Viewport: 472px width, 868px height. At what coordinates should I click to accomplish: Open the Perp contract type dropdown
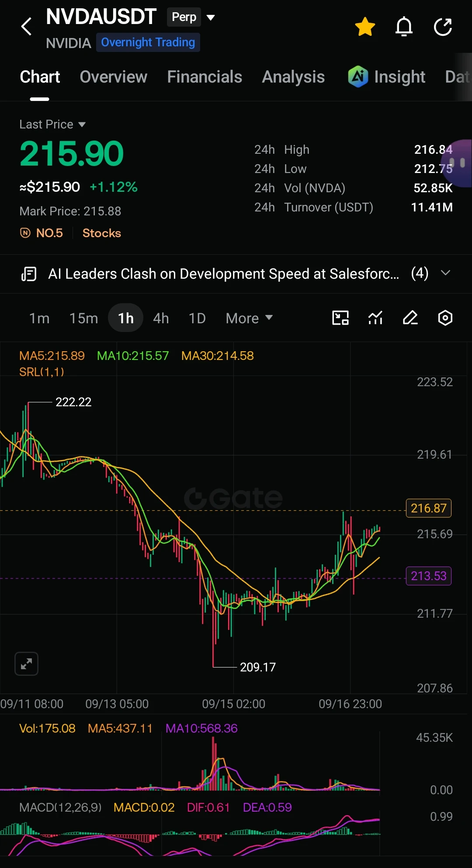191,17
